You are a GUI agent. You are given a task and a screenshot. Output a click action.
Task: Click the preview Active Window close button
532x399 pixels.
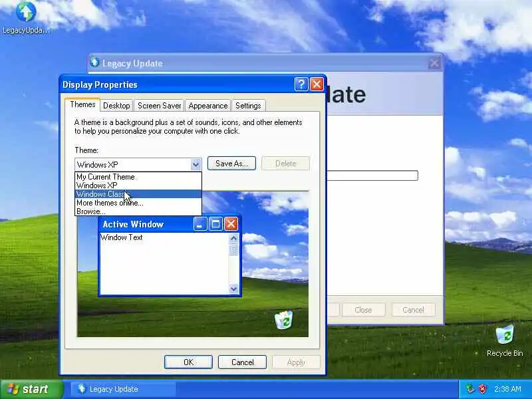[x=231, y=224]
